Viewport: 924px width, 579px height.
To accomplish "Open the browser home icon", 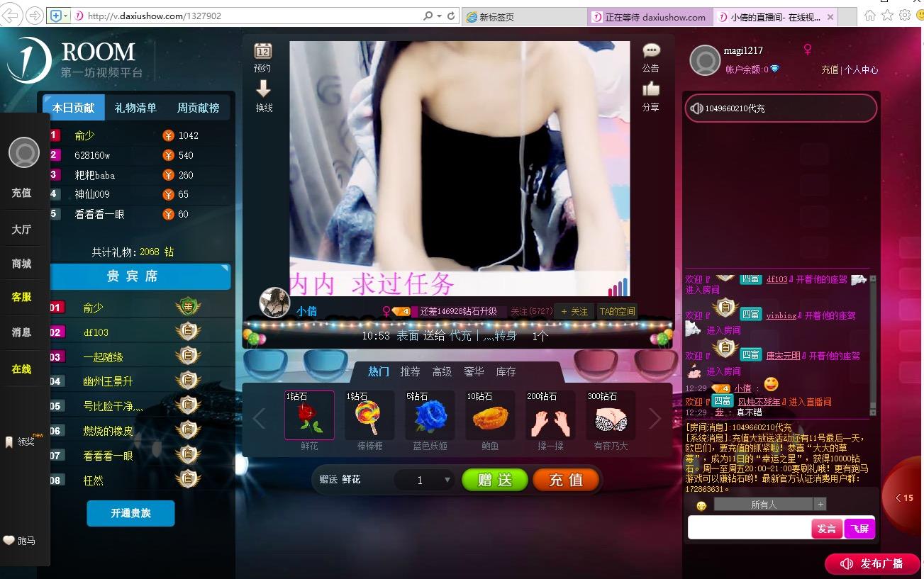I will pos(870,16).
